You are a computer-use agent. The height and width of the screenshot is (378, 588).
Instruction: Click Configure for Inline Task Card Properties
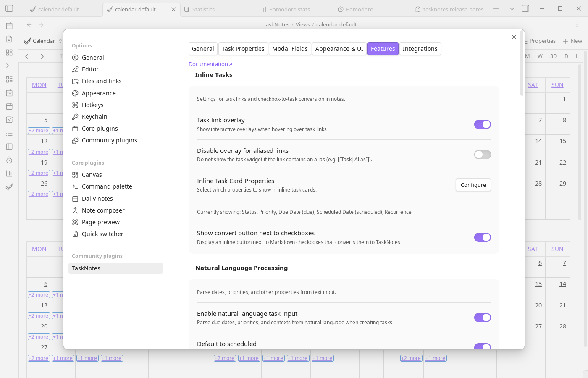click(473, 185)
